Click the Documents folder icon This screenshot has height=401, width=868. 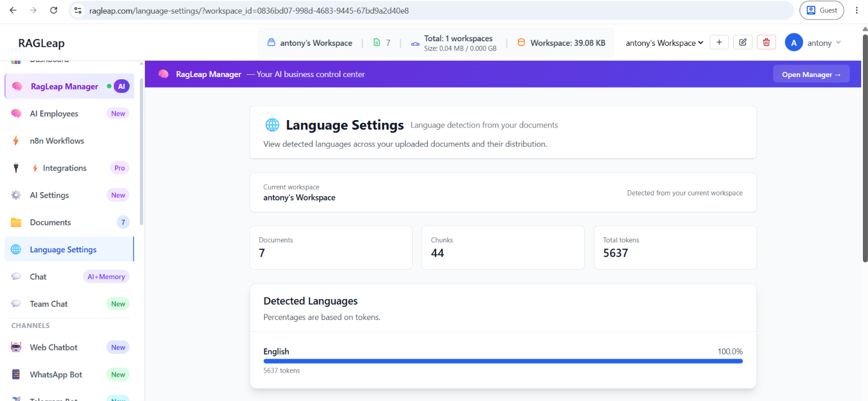tap(16, 222)
